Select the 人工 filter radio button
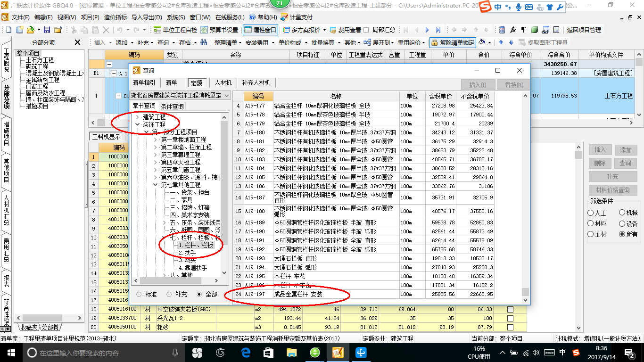 point(591,213)
